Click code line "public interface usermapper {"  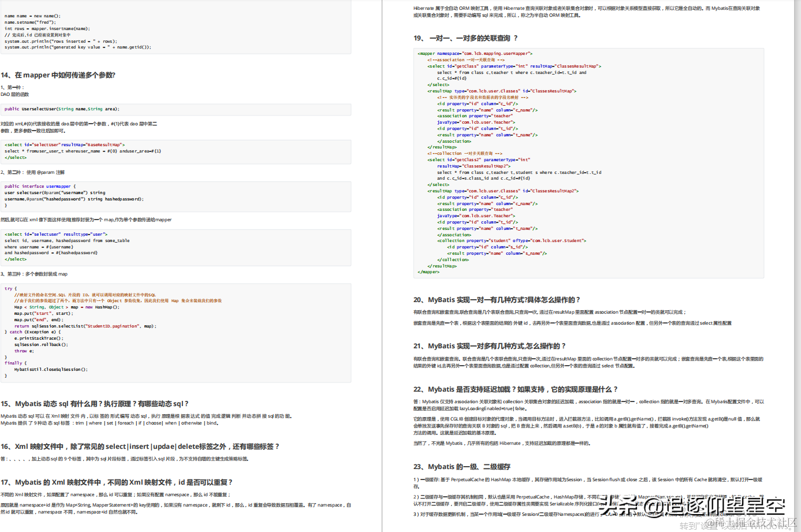tap(40, 187)
